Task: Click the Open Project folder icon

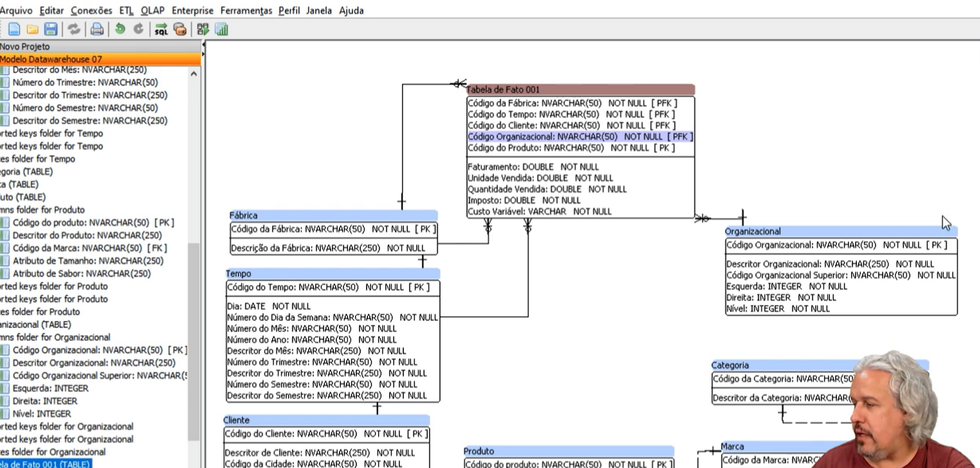Action: coord(32,29)
